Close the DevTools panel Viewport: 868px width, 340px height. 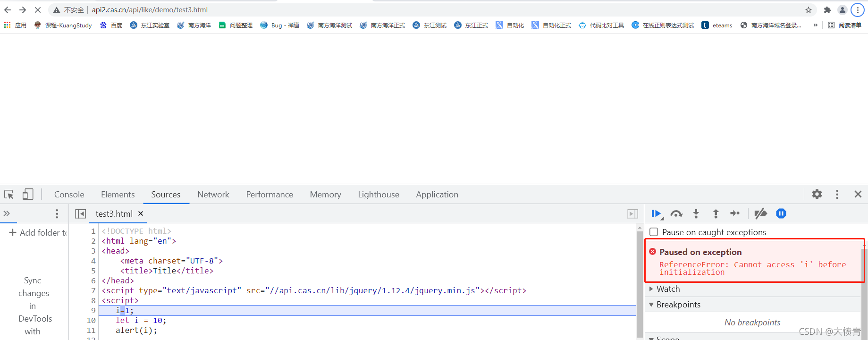tap(858, 194)
